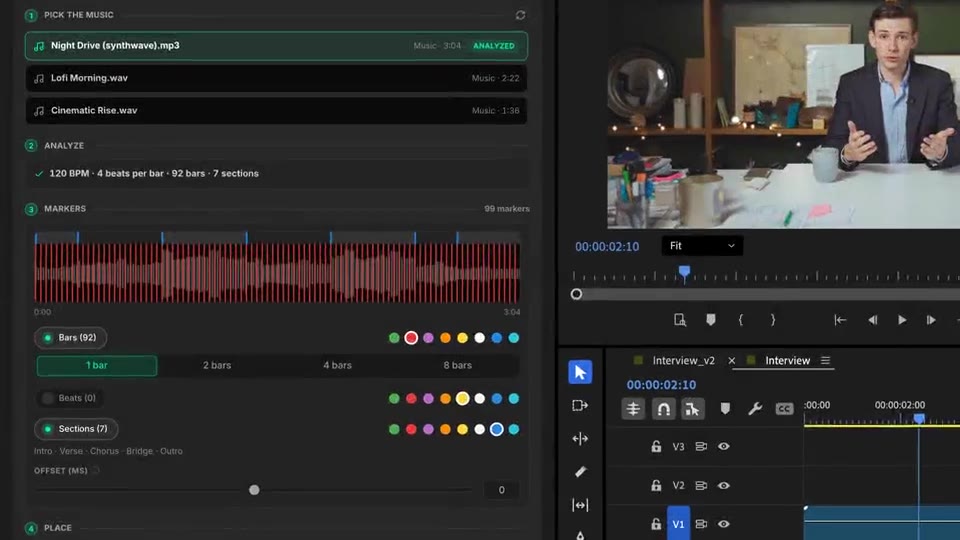The image size is (960, 540).
Task: Select the Ripple Edit tool
Action: pyautogui.click(x=580, y=438)
